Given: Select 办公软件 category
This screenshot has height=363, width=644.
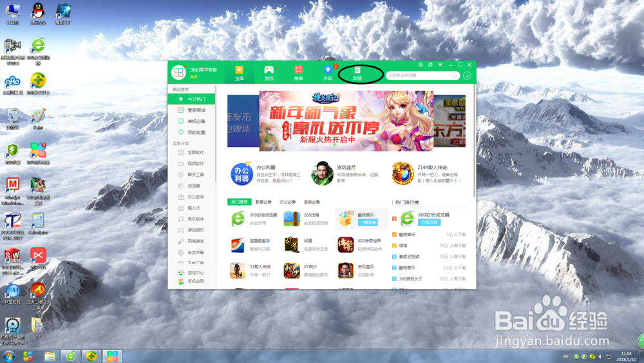Looking at the screenshot, I should (x=191, y=197).
